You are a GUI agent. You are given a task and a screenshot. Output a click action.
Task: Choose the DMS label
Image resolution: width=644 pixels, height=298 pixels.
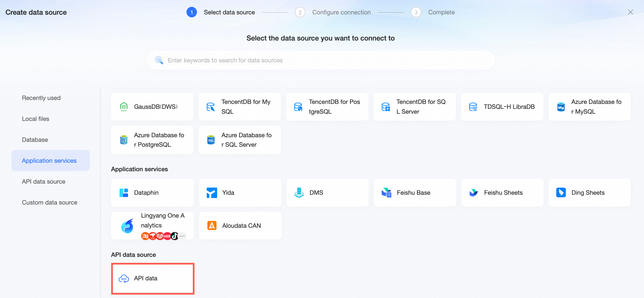(x=316, y=193)
